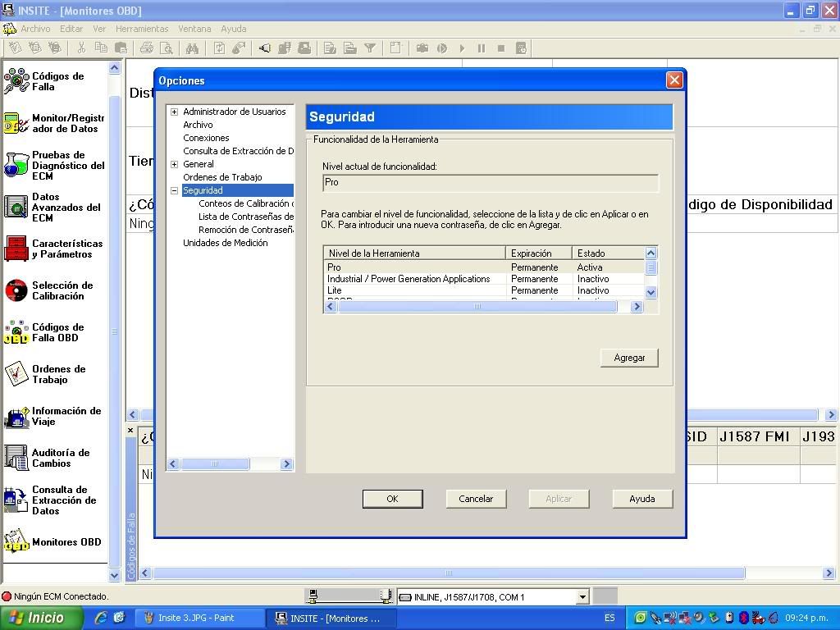Open Códigos de Falla in the sidebar
840x630 pixels.
(x=44, y=81)
